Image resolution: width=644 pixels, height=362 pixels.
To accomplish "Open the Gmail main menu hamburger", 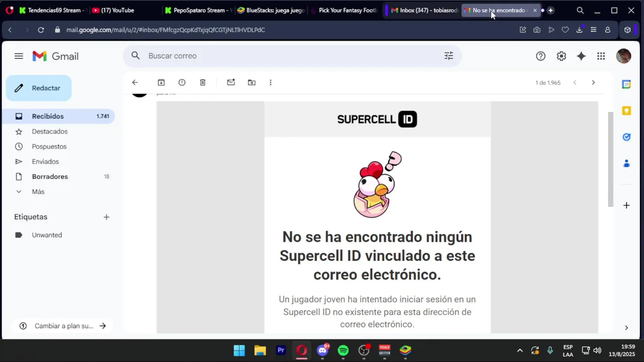I will coord(19,56).
